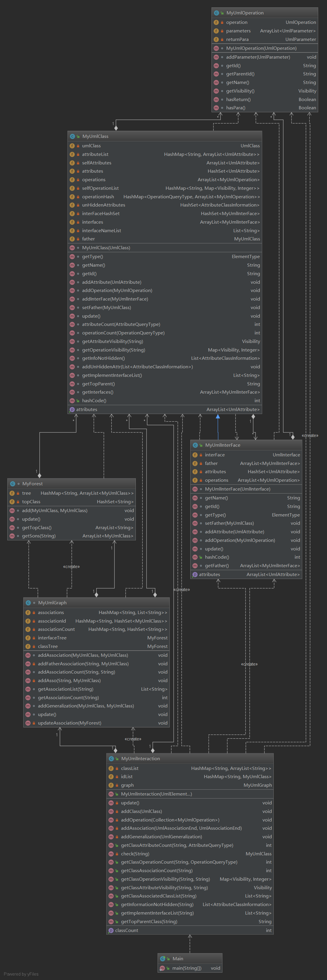Select add(MyUmlClass, MyUmlClass) in MyForest
This screenshot has width=327, height=980.
coord(72,511)
